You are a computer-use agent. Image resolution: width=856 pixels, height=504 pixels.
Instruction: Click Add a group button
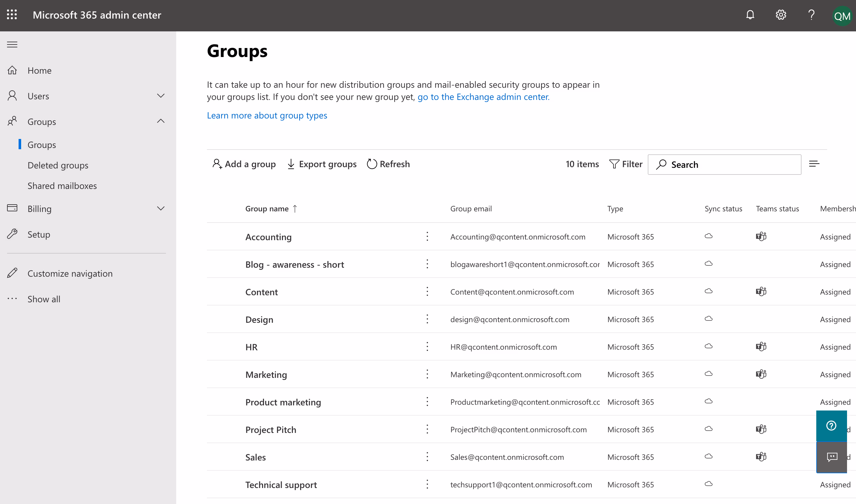(244, 164)
